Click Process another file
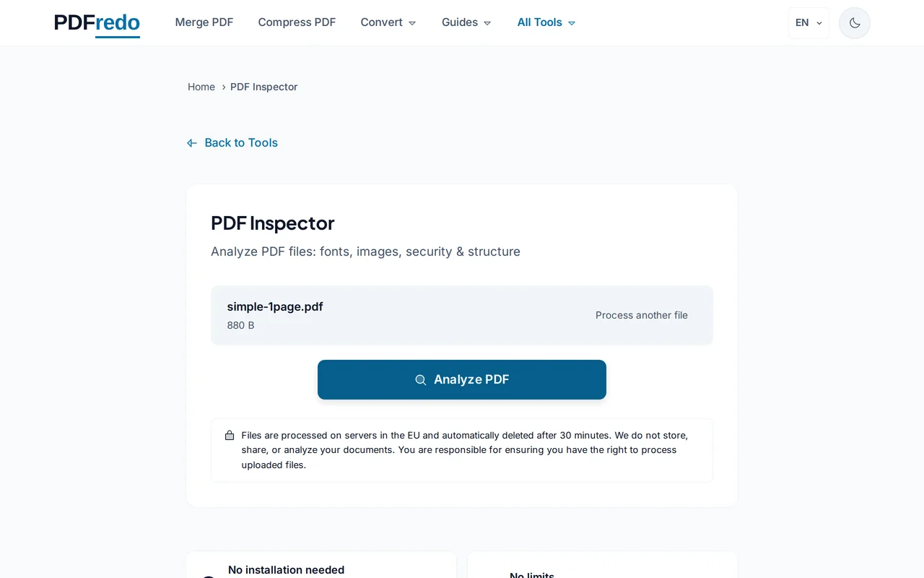 tap(641, 315)
